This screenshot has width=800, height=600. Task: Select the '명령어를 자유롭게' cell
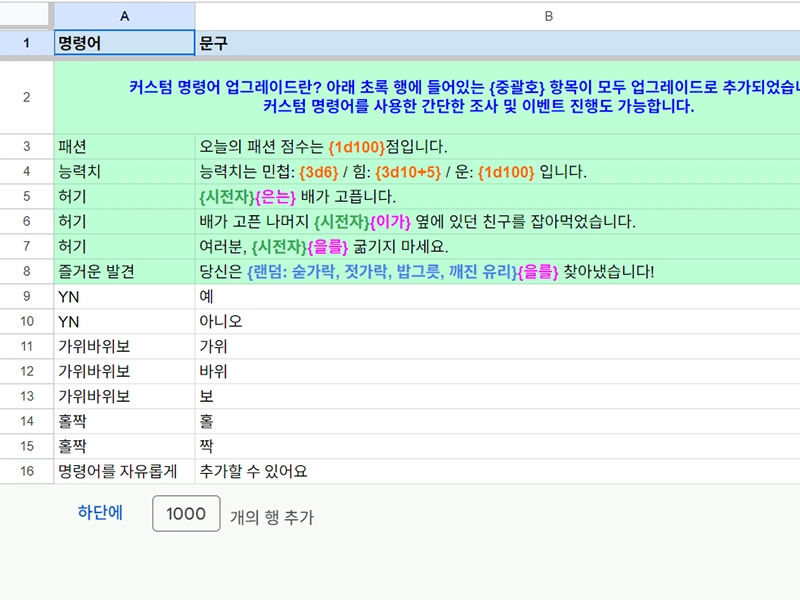124,471
